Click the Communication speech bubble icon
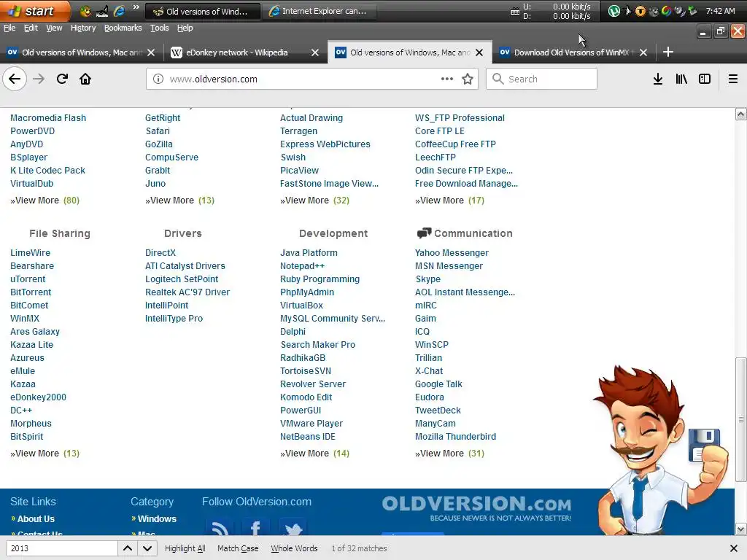Viewport: 747px width, 560px height. point(424,233)
